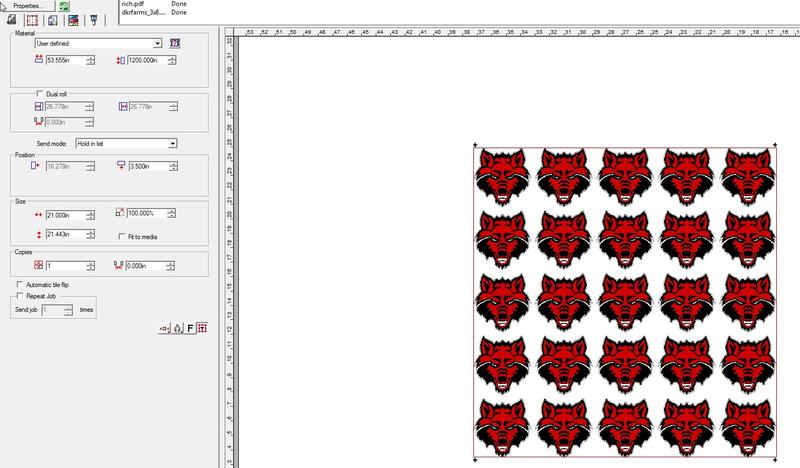Adjust the 3.500in position spinner

[x=173, y=166]
